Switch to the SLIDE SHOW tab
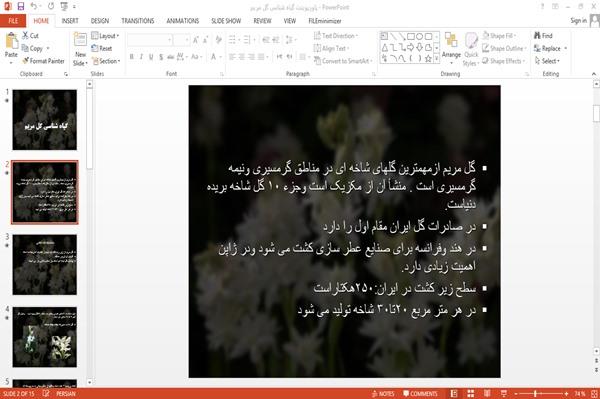 226,21
